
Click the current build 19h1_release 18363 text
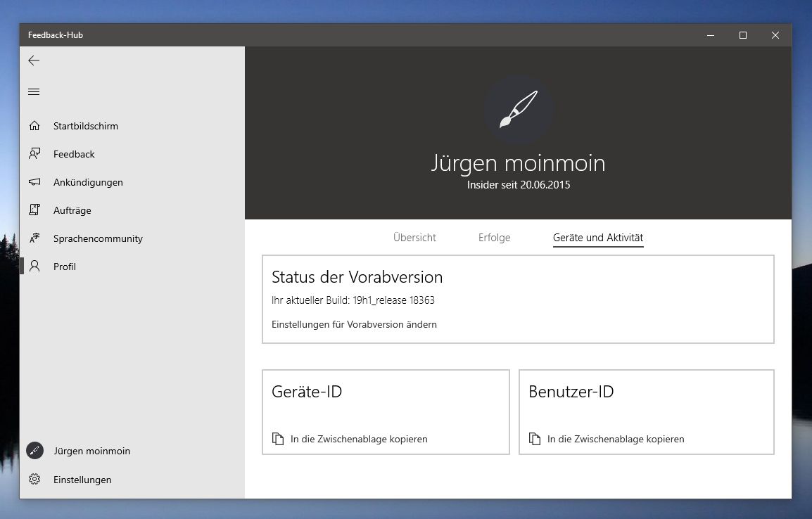click(x=353, y=300)
